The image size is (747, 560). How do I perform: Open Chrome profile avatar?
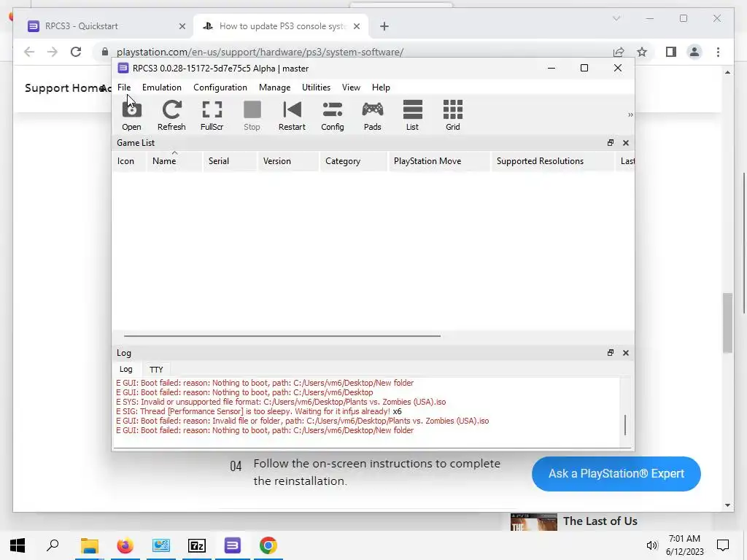[694, 52]
